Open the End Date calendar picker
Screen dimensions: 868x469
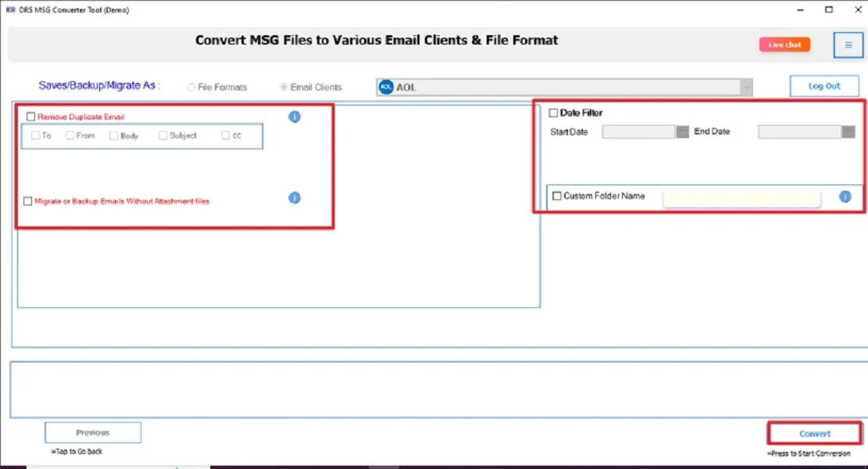848,132
